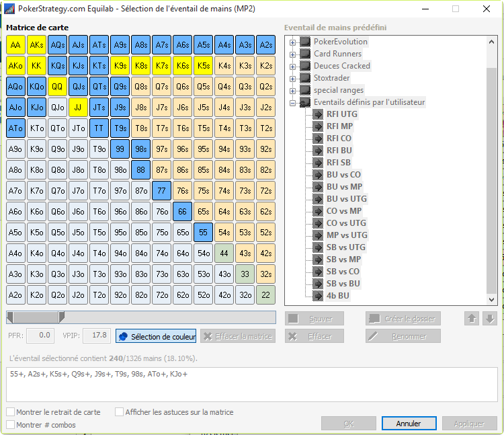
Task: Select the RFI CO range label
Action: (x=339, y=139)
